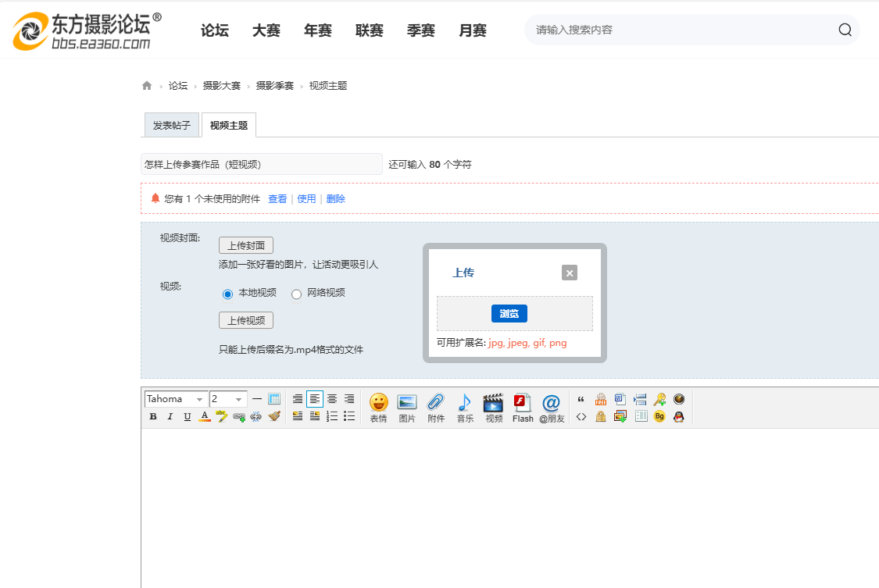Open the 表情 emoticon picker
This screenshot has height=588, width=879.
(x=378, y=408)
